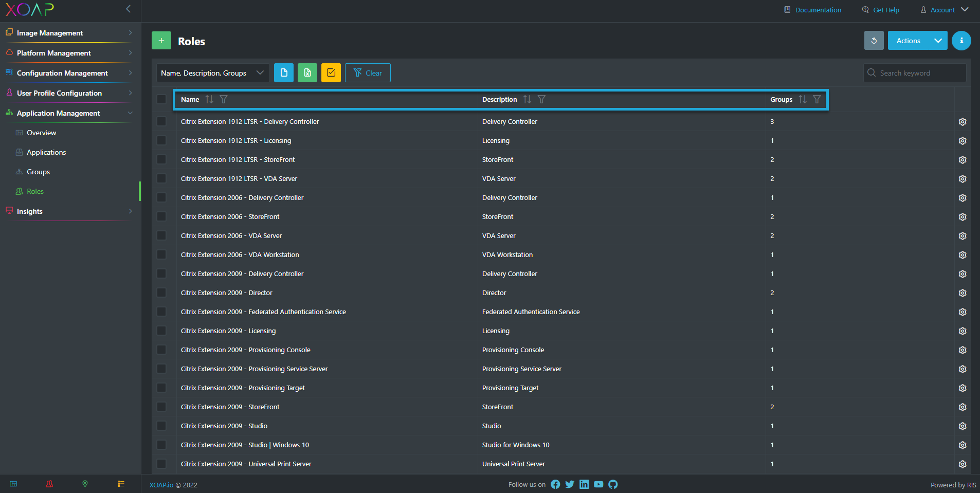
Task: Click the yellow select-all check icon
Action: coord(331,73)
